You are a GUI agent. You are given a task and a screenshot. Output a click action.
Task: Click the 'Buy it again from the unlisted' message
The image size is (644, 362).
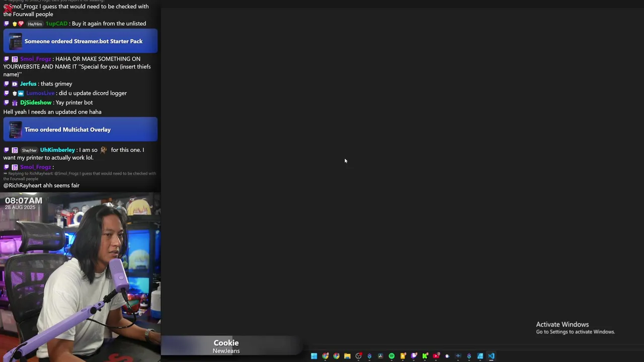pyautogui.click(x=109, y=24)
